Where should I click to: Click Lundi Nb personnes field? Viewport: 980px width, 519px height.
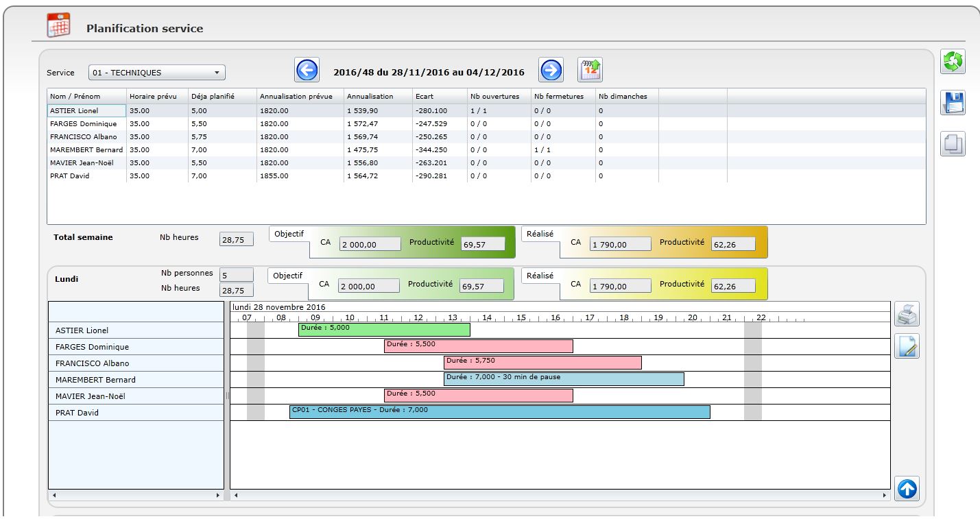[x=236, y=275]
